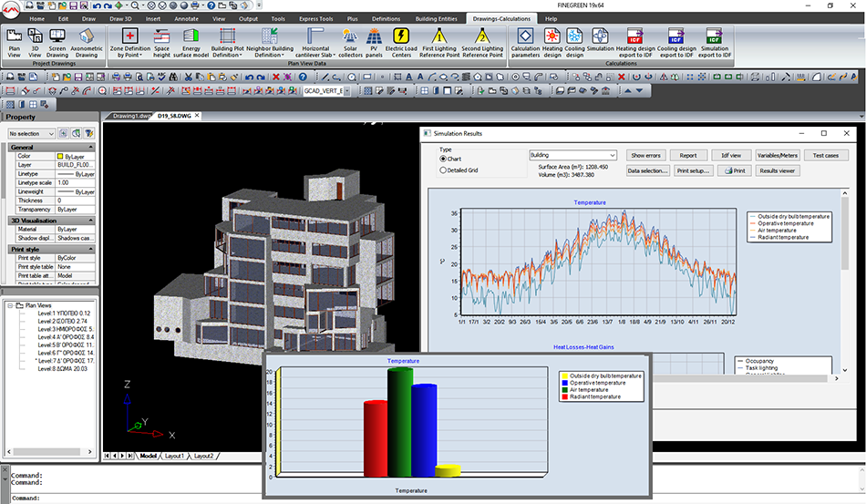Click the Print button in Simulation Results
This screenshot has width=866, height=504.
735,171
